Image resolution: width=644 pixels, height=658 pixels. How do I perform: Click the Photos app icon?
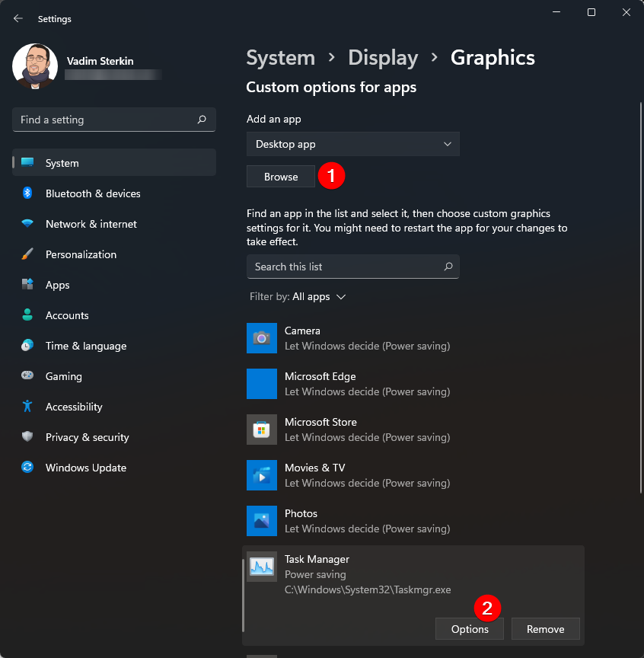(261, 521)
